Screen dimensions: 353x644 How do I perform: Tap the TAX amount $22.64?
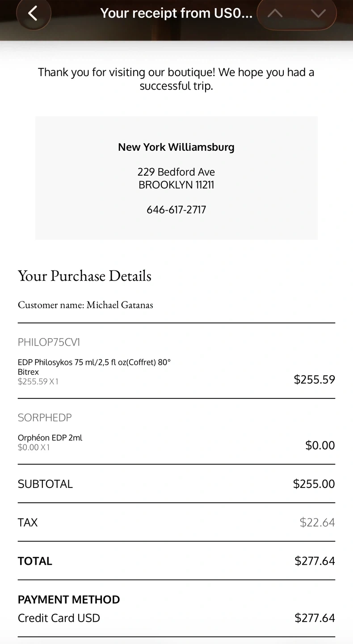[317, 522]
